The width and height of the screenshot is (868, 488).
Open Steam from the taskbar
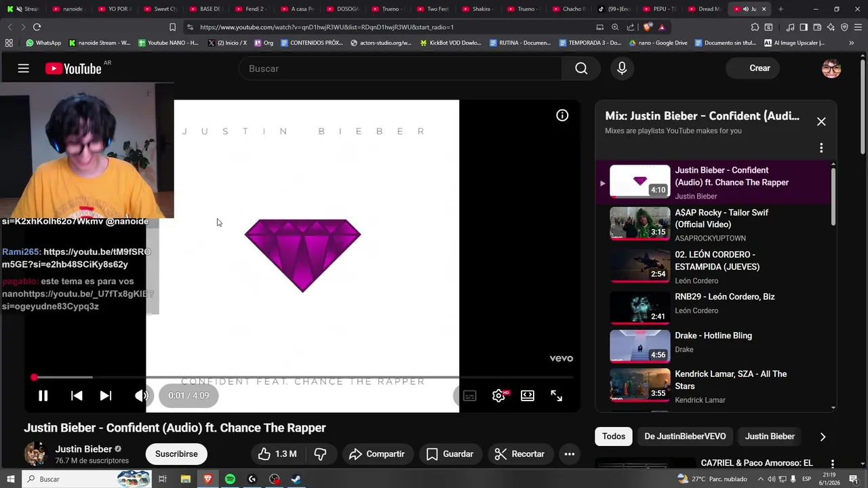(x=296, y=479)
